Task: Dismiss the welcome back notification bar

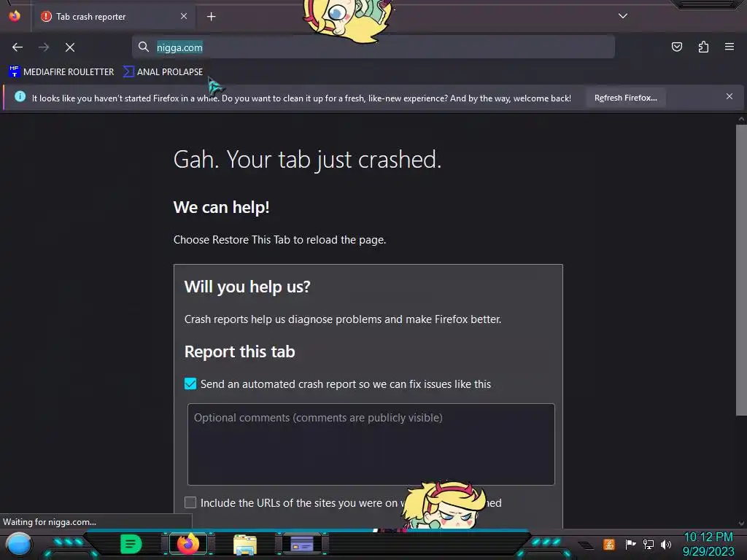Action: pyautogui.click(x=729, y=97)
